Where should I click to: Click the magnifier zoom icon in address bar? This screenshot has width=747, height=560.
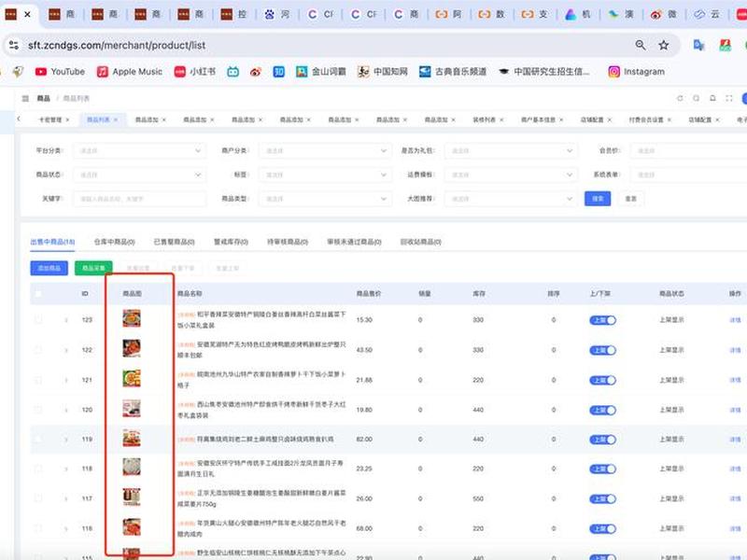pos(641,45)
